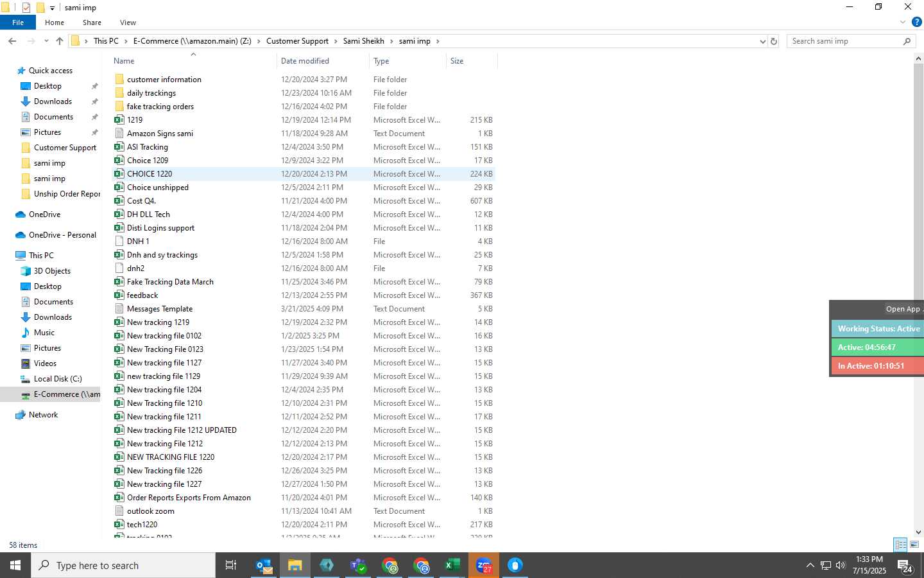Open address bar history dropdown
The width and height of the screenshot is (924, 578).
(762, 41)
